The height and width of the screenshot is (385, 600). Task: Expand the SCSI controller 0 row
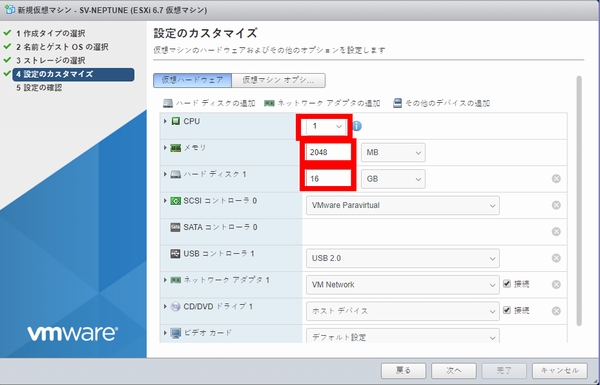pos(165,201)
